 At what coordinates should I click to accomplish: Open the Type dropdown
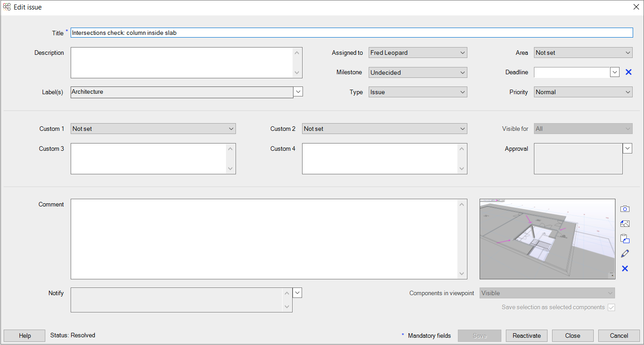(x=418, y=92)
